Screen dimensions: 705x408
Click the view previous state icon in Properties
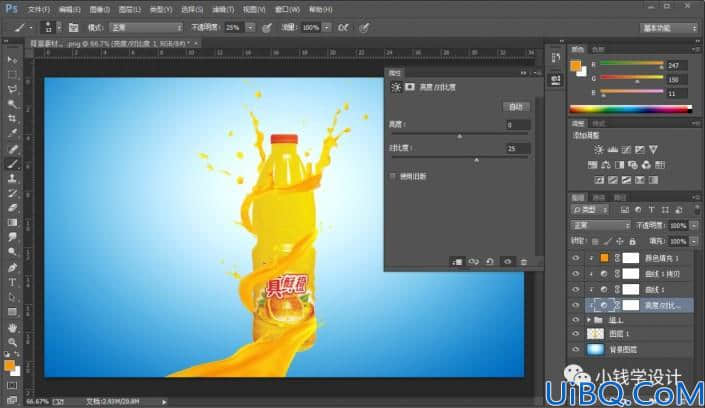(x=473, y=262)
